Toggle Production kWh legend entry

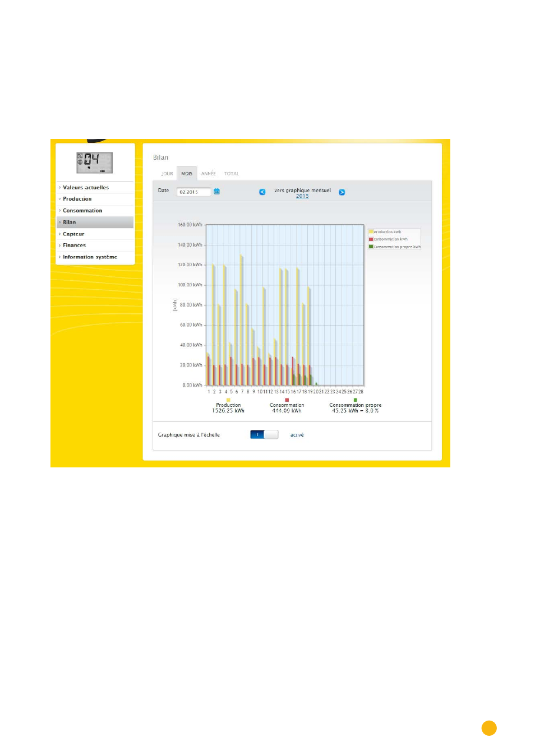coord(387,231)
